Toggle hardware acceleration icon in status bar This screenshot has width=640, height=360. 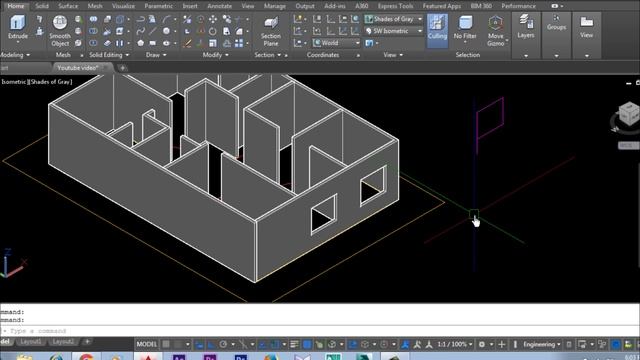pos(616,344)
